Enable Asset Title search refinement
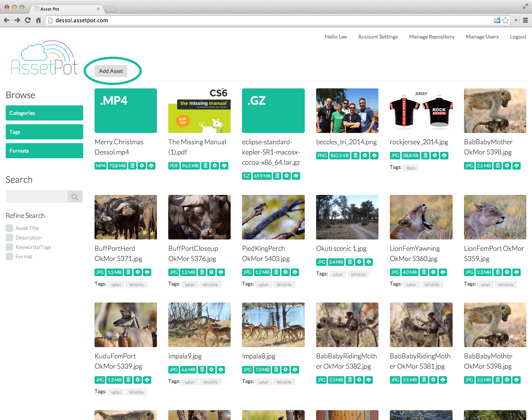Viewport: 532px width, 420px height. pyautogui.click(x=9, y=228)
